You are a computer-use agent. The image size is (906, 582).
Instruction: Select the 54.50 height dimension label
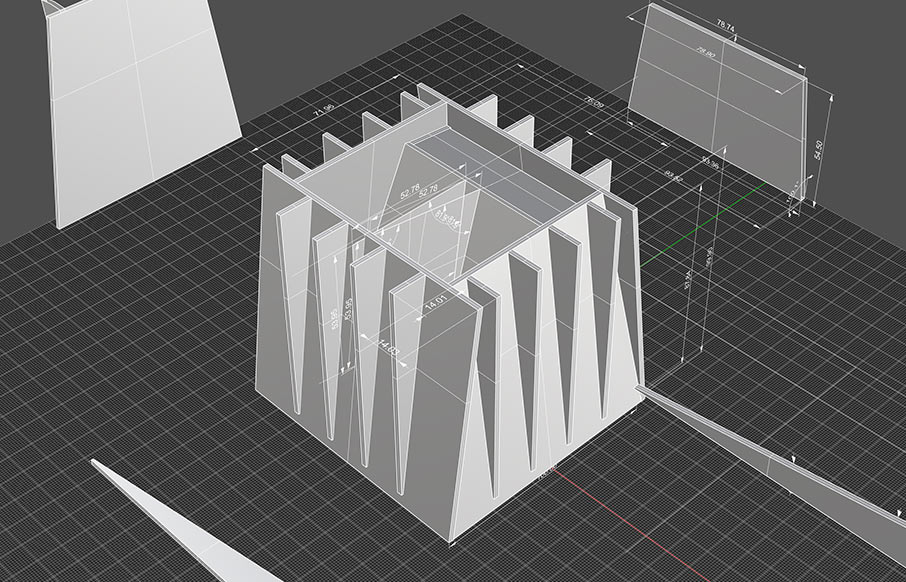click(x=820, y=147)
